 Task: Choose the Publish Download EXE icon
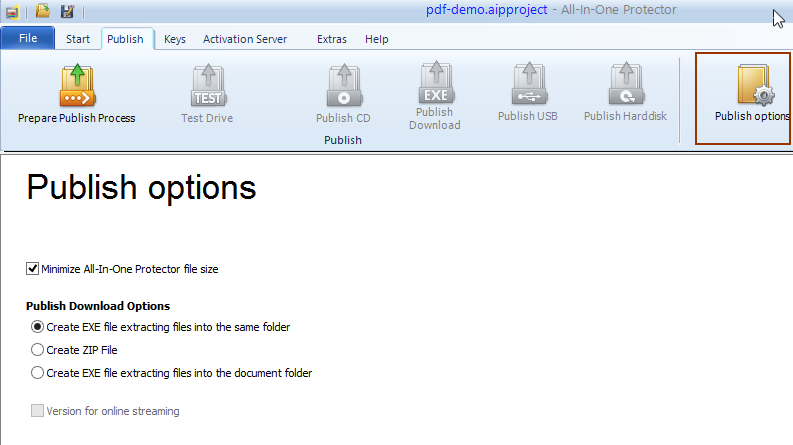436,82
